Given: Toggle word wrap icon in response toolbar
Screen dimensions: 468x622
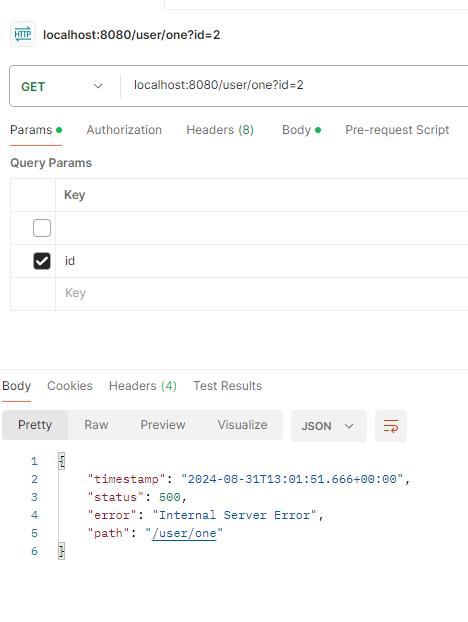Looking at the screenshot, I should coord(391,426).
